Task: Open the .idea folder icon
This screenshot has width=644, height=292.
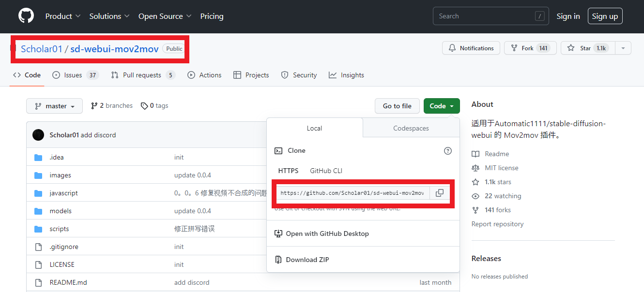Action: (x=39, y=157)
